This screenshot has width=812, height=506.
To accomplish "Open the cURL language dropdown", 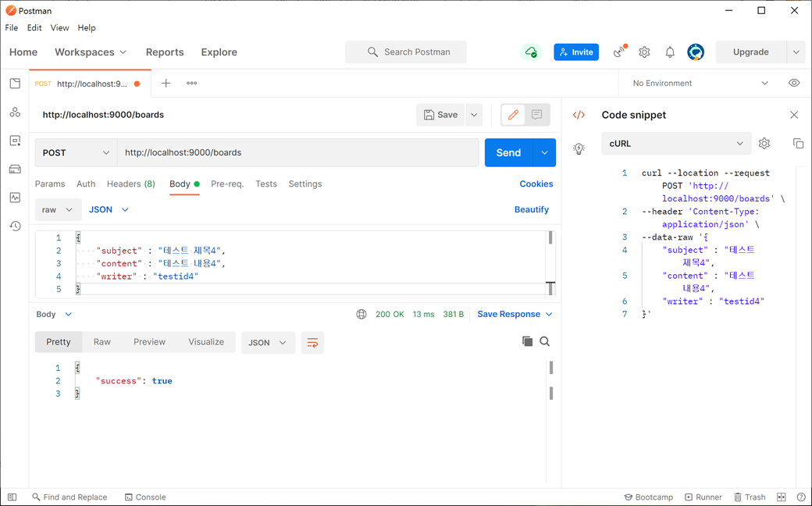I will click(x=676, y=144).
